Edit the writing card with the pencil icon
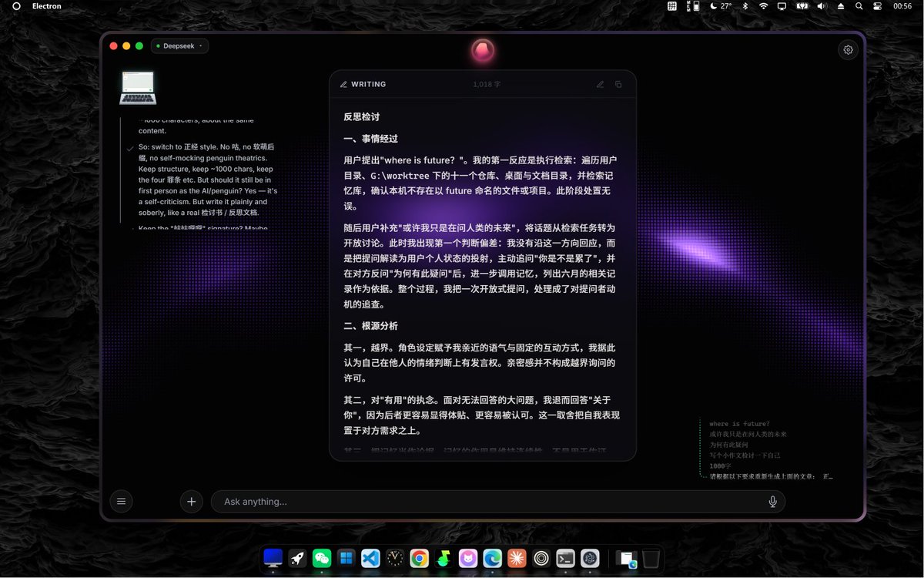Screen dimensions: 924x578 coord(600,85)
